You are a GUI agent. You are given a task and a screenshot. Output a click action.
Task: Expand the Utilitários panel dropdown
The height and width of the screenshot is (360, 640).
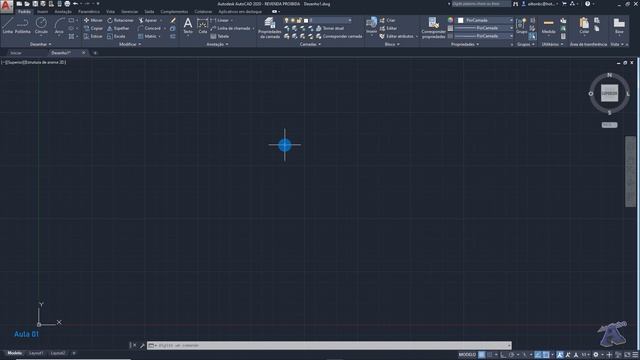click(x=552, y=44)
